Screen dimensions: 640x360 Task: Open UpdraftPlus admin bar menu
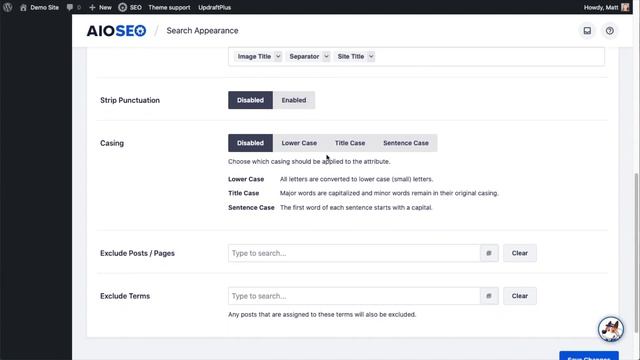(214, 7)
